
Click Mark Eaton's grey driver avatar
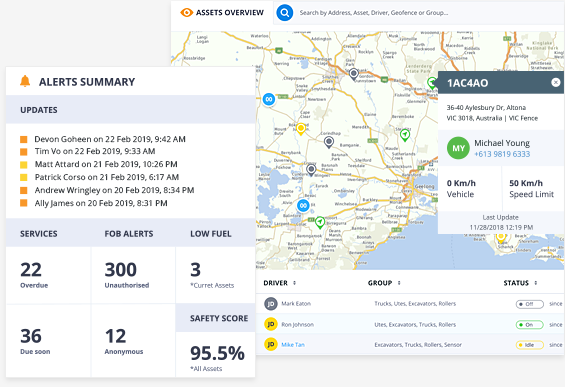click(x=271, y=304)
